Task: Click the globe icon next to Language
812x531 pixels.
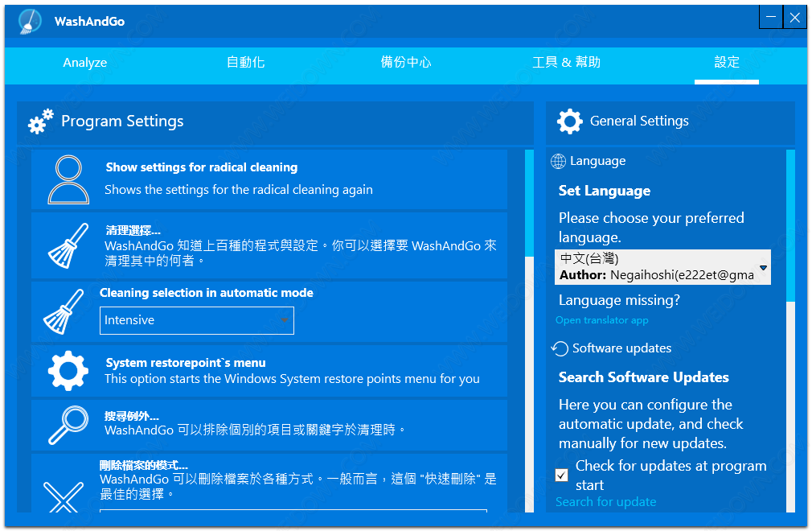Action: click(558, 161)
